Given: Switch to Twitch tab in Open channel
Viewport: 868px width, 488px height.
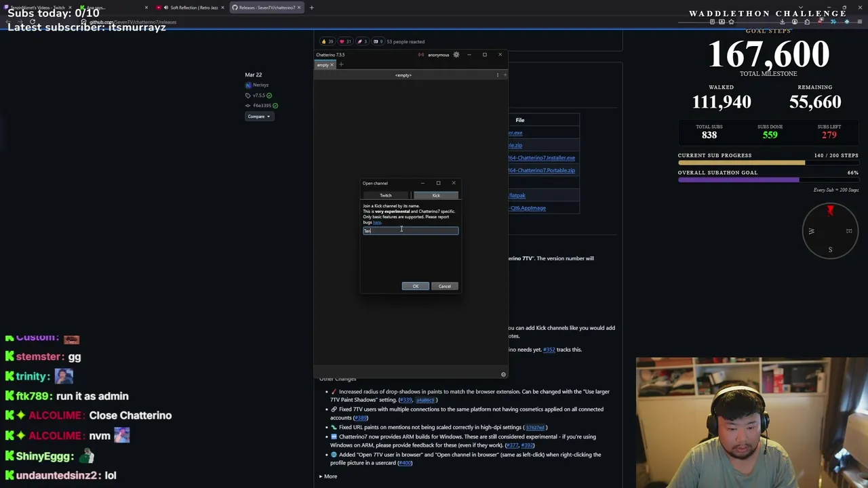Looking at the screenshot, I should tap(386, 195).
